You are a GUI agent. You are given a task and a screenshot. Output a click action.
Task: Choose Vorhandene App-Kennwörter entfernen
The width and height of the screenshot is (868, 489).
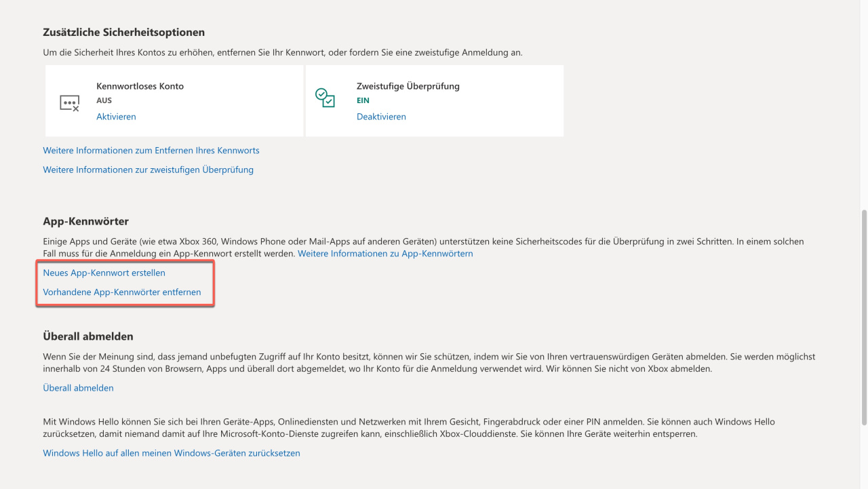(x=122, y=292)
